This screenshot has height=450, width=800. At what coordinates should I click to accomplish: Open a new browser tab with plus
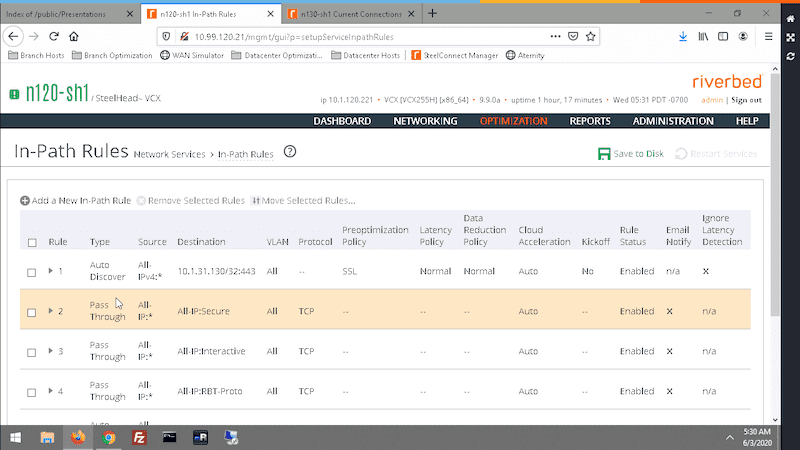(x=433, y=14)
